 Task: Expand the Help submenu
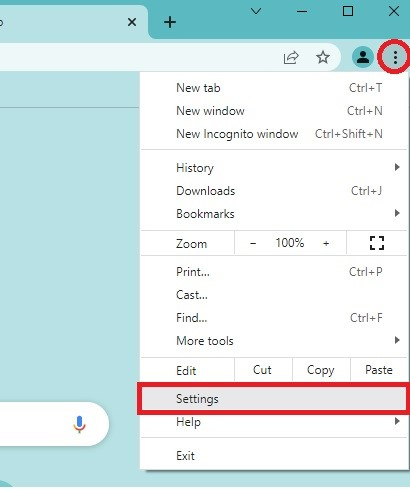pyautogui.click(x=274, y=422)
